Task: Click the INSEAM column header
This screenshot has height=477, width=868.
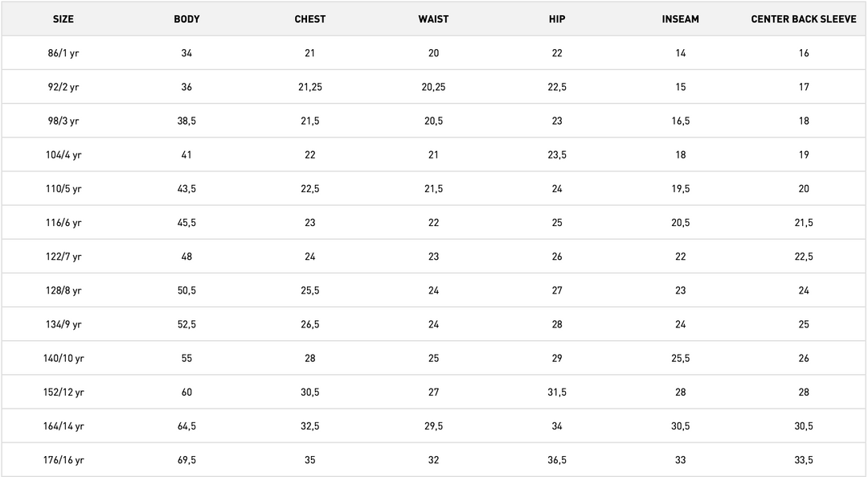Action: (x=680, y=19)
